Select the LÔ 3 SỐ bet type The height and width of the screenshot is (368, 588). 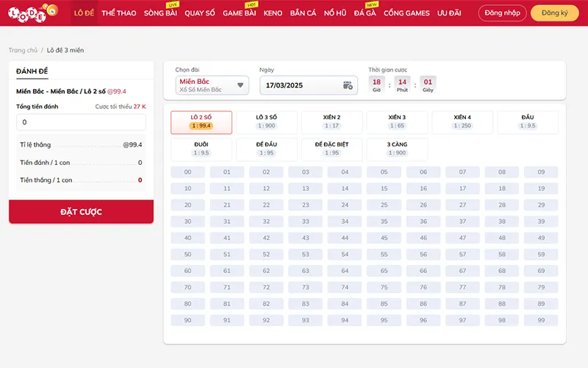pyautogui.click(x=267, y=122)
